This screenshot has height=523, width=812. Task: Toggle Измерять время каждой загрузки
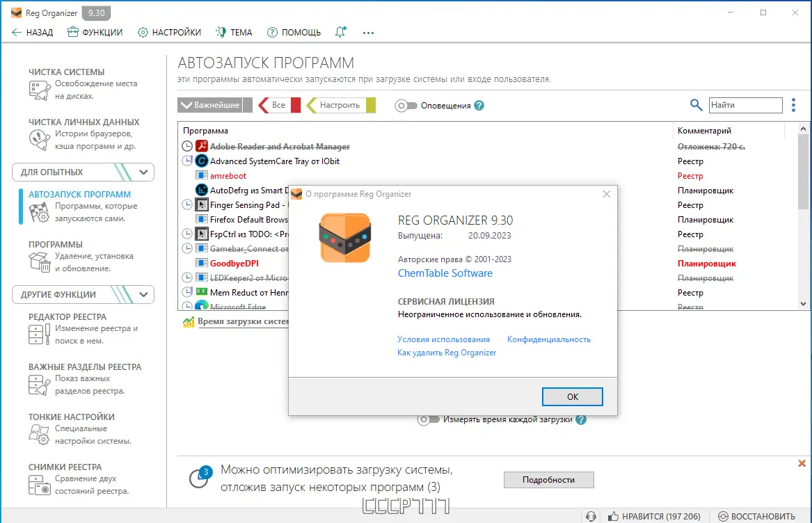click(429, 419)
